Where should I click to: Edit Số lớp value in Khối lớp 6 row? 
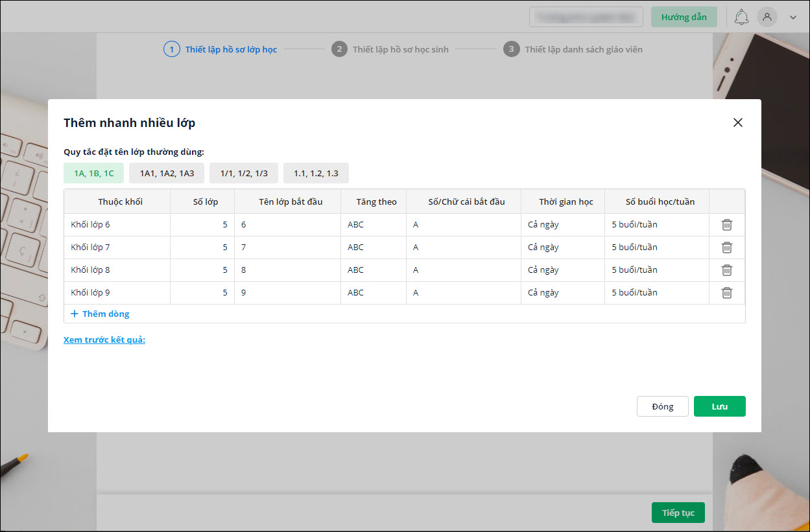pos(202,225)
